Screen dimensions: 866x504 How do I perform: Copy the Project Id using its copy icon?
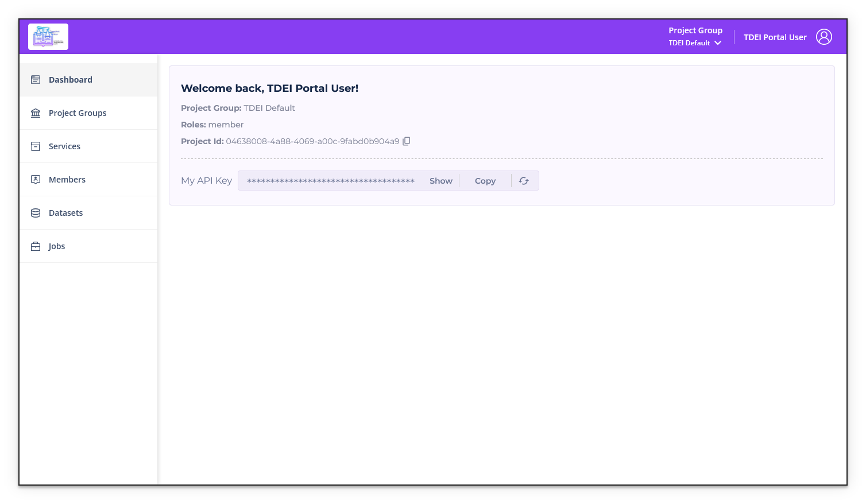(407, 141)
